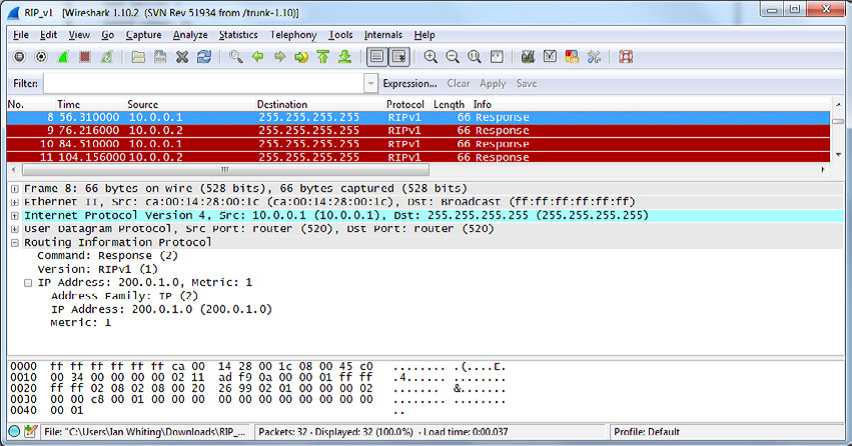
Task: Collapse IP Address 200.0.1.0 Metric node
Action: coord(28,283)
